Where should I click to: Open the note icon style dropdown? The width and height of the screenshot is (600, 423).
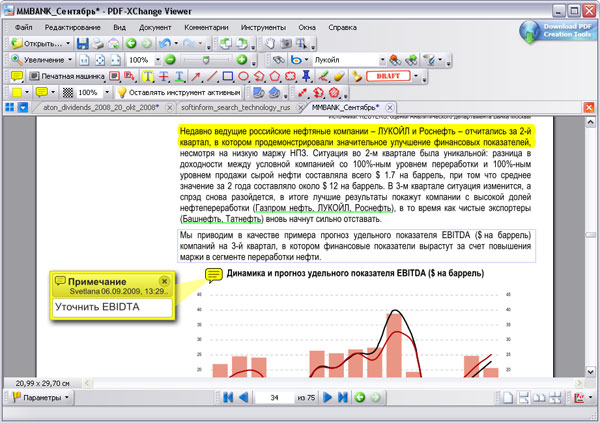pyautogui.click(x=53, y=92)
